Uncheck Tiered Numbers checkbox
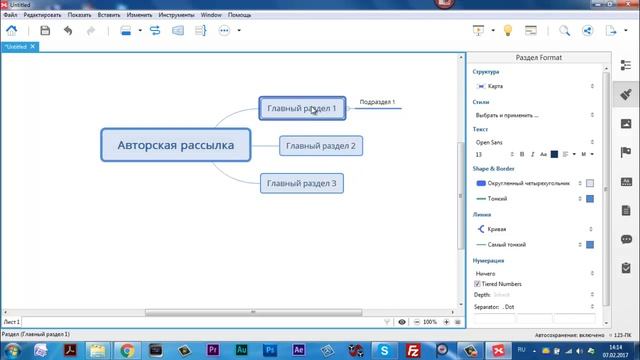 click(x=477, y=284)
